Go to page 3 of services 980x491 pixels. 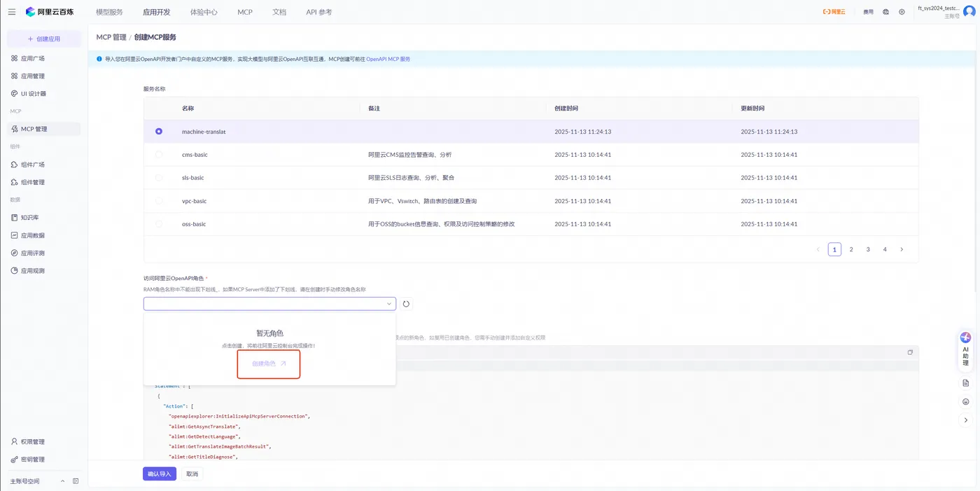coord(868,249)
